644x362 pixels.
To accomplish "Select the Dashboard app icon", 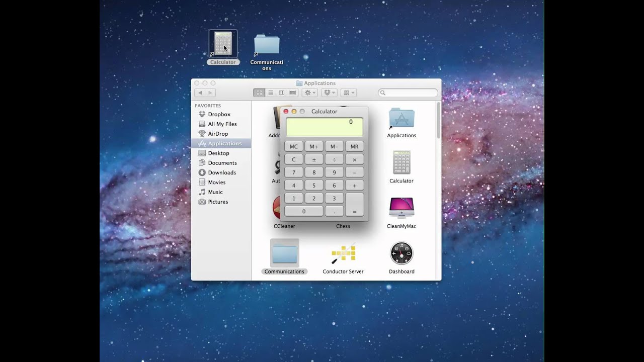I will [x=401, y=253].
